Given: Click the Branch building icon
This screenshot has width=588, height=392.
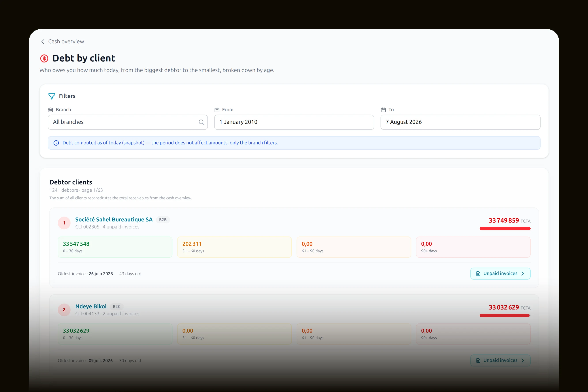Looking at the screenshot, I should [51, 110].
